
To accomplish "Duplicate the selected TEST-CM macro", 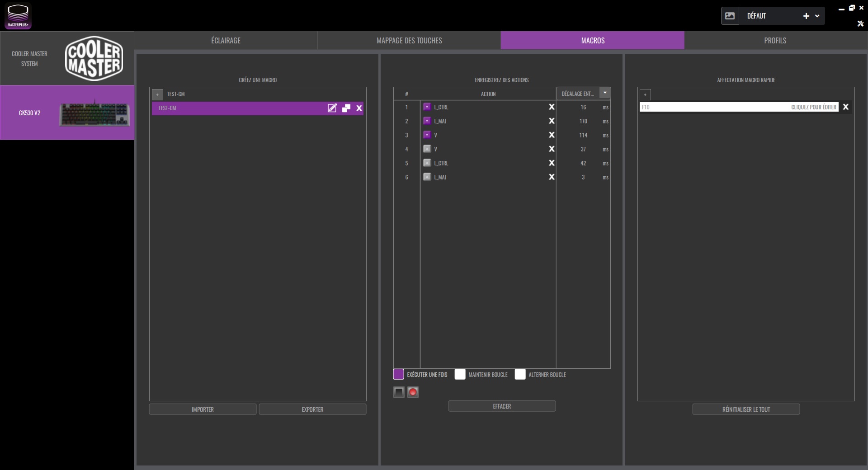I will pyautogui.click(x=346, y=108).
